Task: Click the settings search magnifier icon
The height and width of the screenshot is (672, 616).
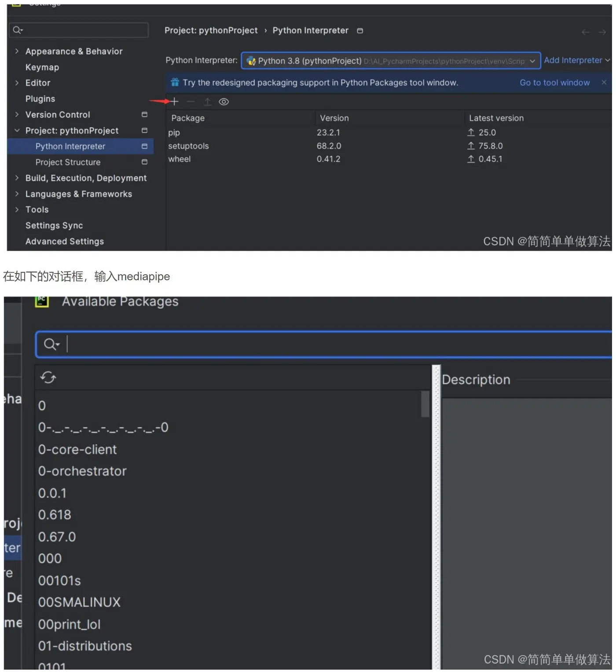Action: pyautogui.click(x=18, y=30)
